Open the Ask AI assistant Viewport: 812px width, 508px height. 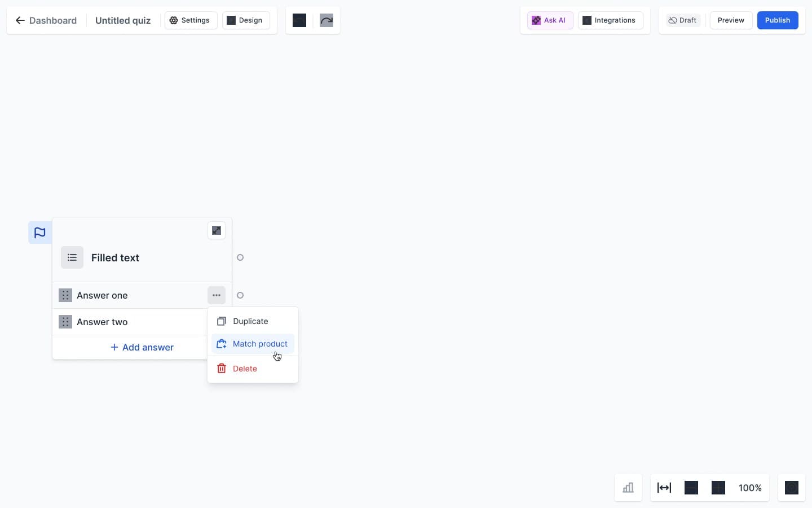[550, 20]
